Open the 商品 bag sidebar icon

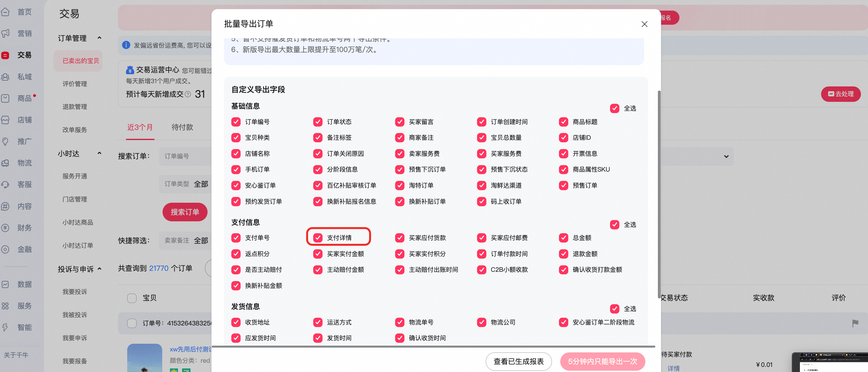click(x=5, y=98)
